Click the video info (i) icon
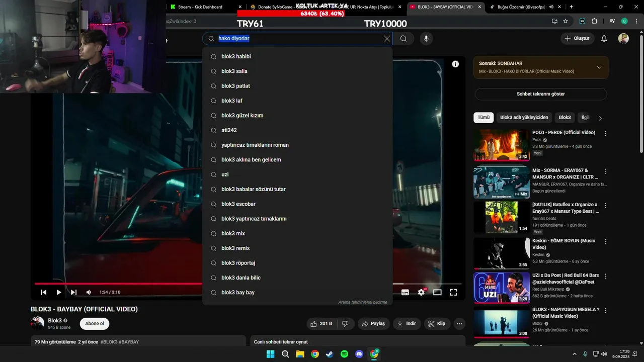The height and width of the screenshot is (362, 644). point(455,64)
